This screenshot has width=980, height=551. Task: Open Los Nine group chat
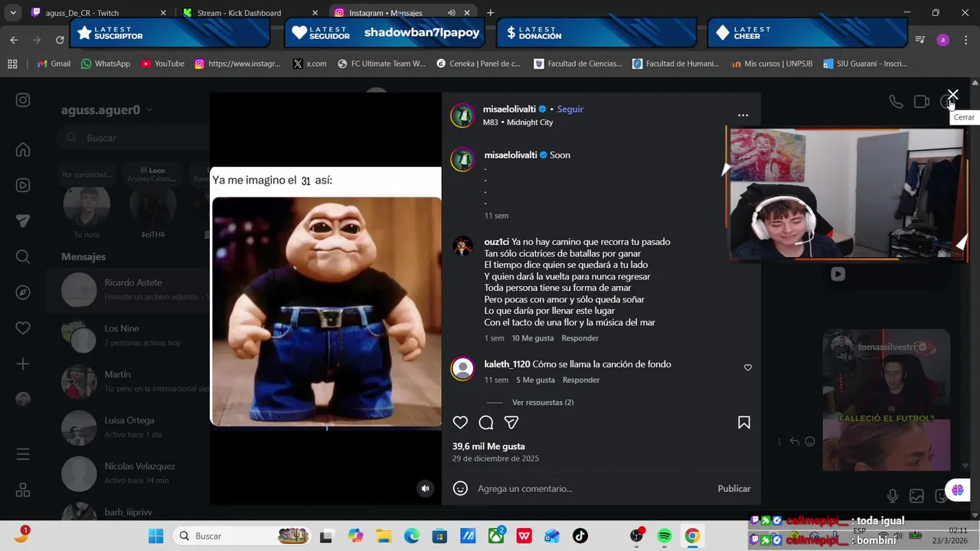click(129, 336)
